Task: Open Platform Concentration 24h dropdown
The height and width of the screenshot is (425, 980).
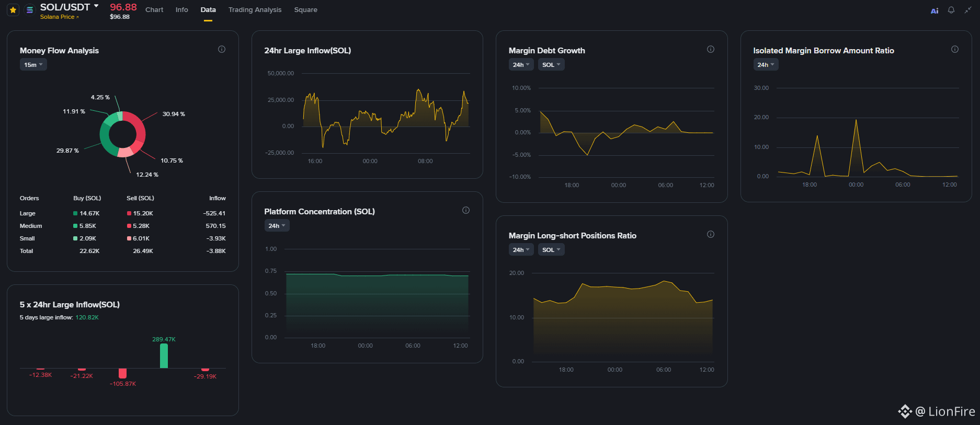Action: point(277,226)
